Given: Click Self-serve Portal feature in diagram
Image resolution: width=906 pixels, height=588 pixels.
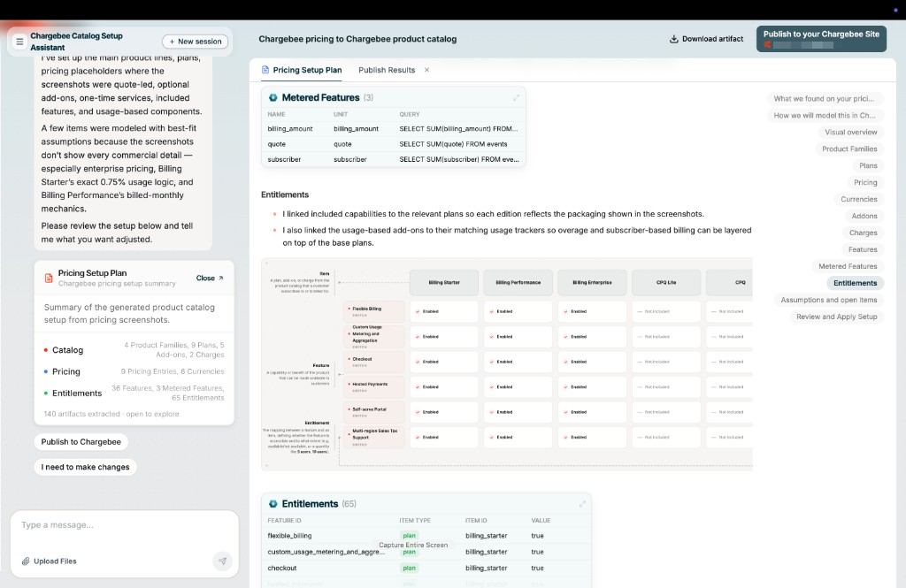Looking at the screenshot, I should (x=374, y=412).
